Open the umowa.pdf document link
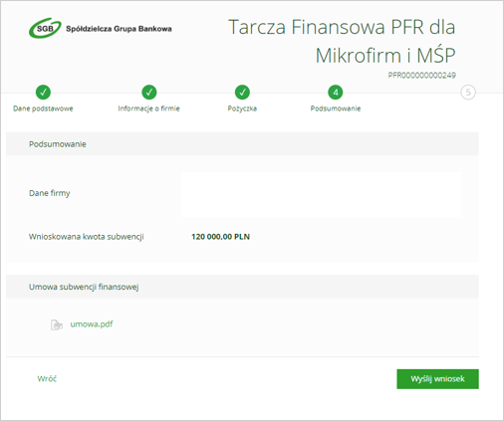This screenshot has width=504, height=421. (x=92, y=324)
